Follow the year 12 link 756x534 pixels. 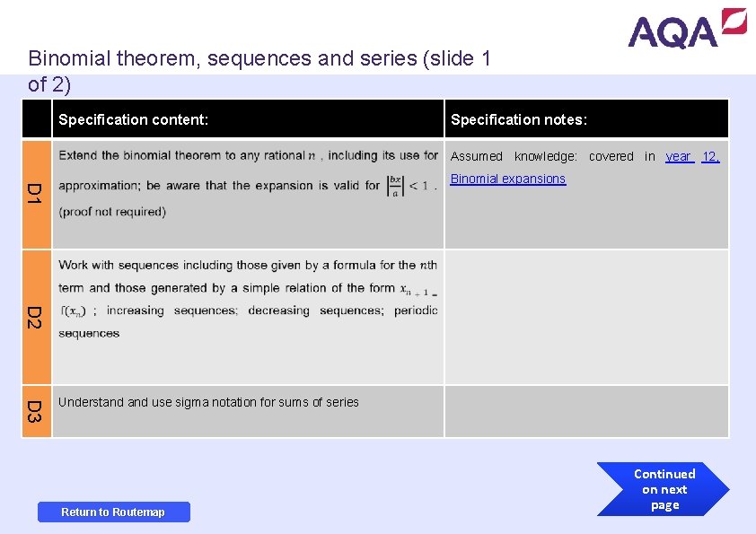692,156
